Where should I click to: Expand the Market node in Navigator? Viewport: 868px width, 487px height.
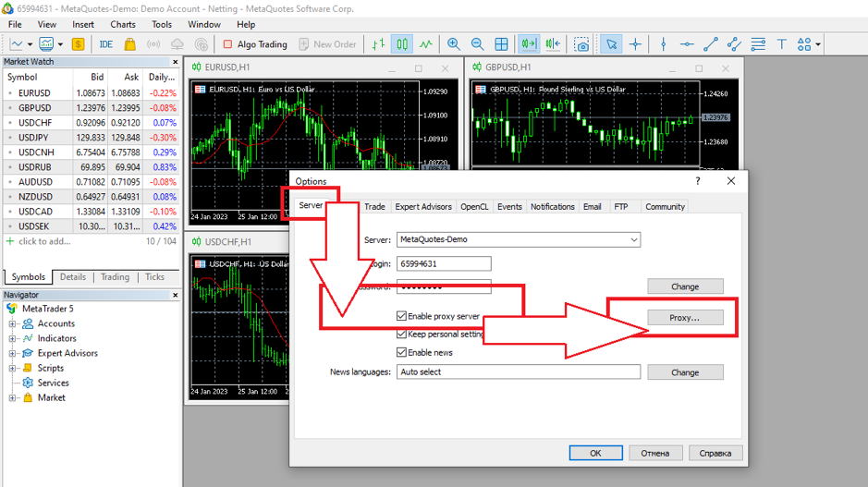pyautogui.click(x=12, y=398)
